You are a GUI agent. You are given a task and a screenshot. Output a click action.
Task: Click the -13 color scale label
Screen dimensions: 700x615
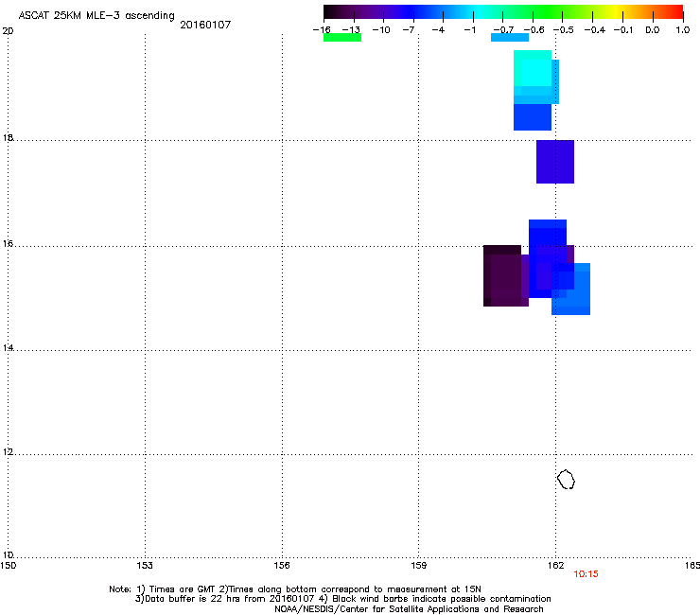(x=351, y=30)
